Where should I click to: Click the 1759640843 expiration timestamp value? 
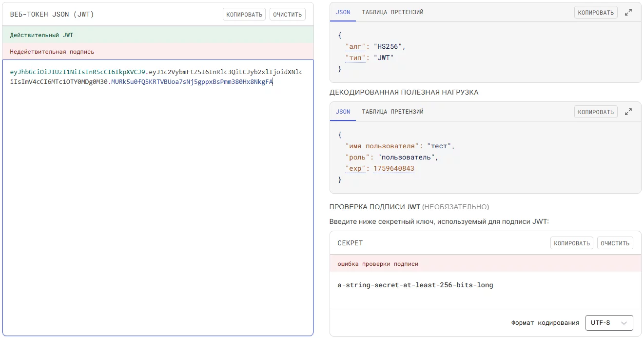(393, 169)
